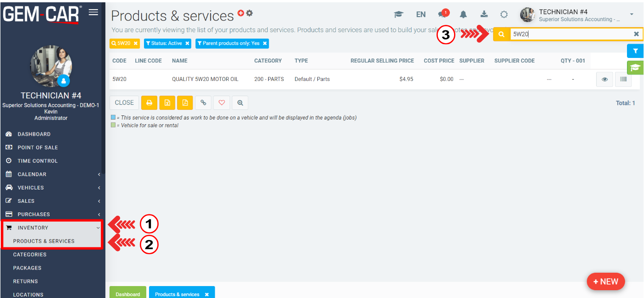Open the chat messages icon

[x=443, y=14]
